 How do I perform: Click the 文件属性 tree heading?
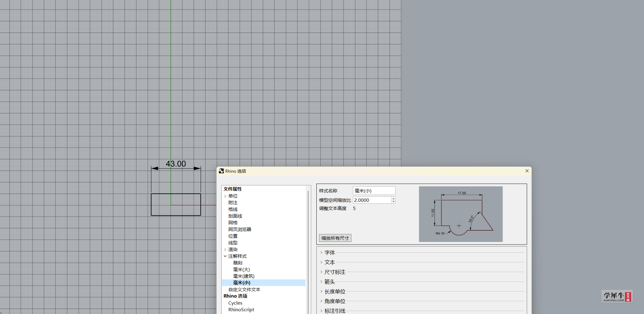pos(233,189)
